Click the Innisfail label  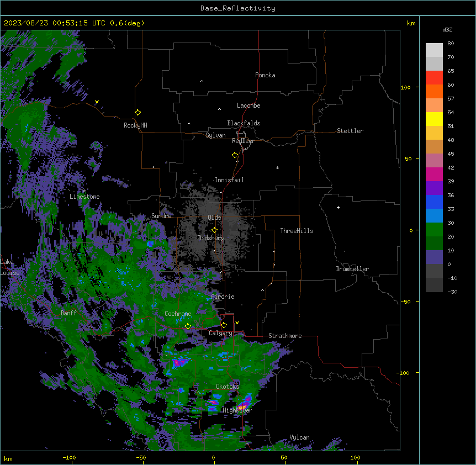[x=229, y=180]
